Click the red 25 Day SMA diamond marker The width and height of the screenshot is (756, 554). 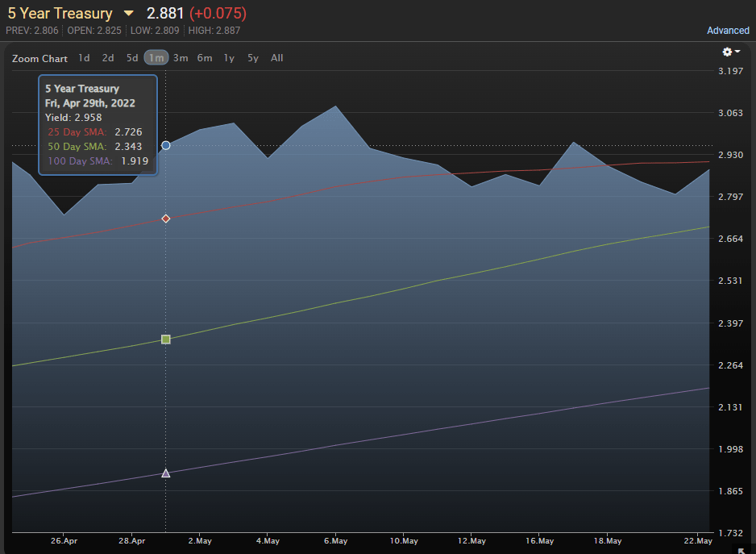[166, 219]
